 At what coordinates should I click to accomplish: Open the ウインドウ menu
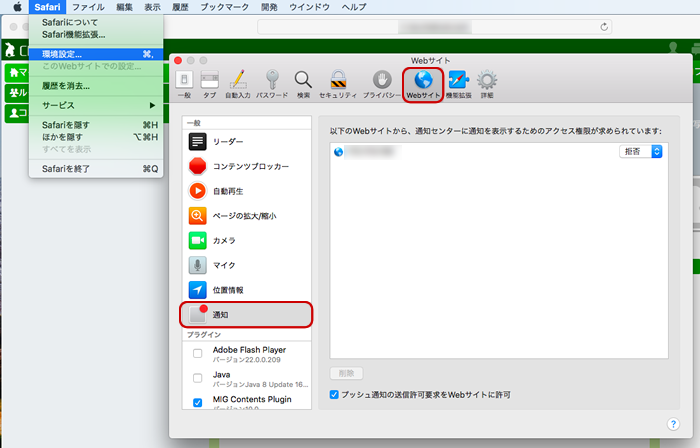(309, 7)
